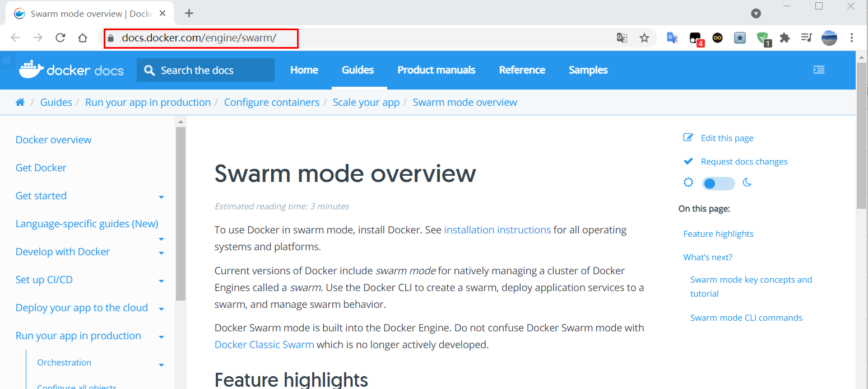Click Configure containers in the breadcrumb
The width and height of the screenshot is (868, 389).
pyautogui.click(x=272, y=102)
